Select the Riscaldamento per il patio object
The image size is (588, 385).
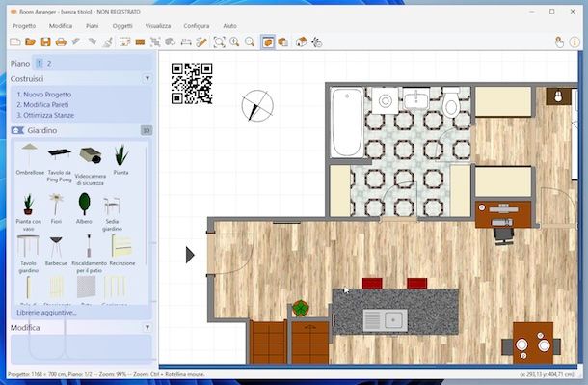point(90,253)
